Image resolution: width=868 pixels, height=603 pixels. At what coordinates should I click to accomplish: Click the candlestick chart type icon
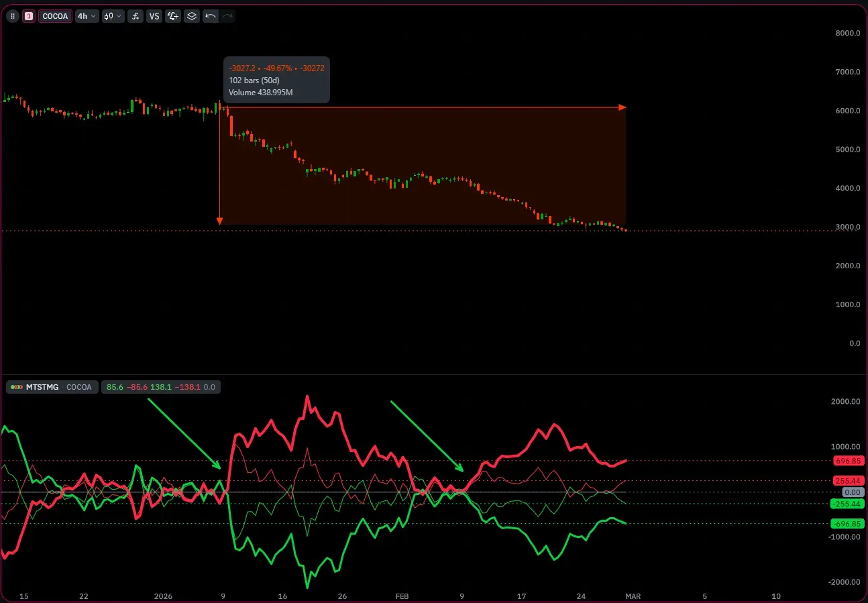[108, 16]
